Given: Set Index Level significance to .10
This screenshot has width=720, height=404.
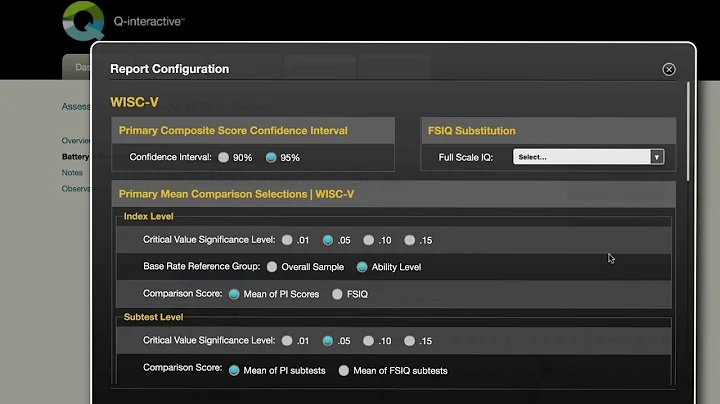Looking at the screenshot, I should tap(368, 240).
